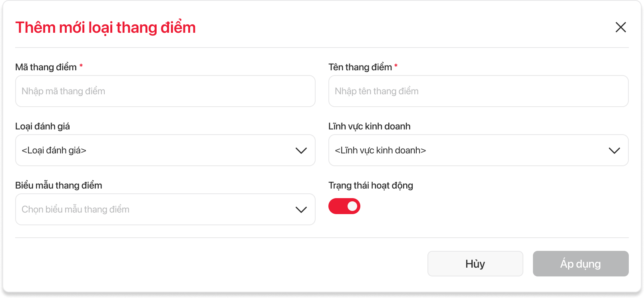The height and width of the screenshot is (298, 644).
Task: Click the Mã thang điểm field label
Action: click(x=46, y=67)
